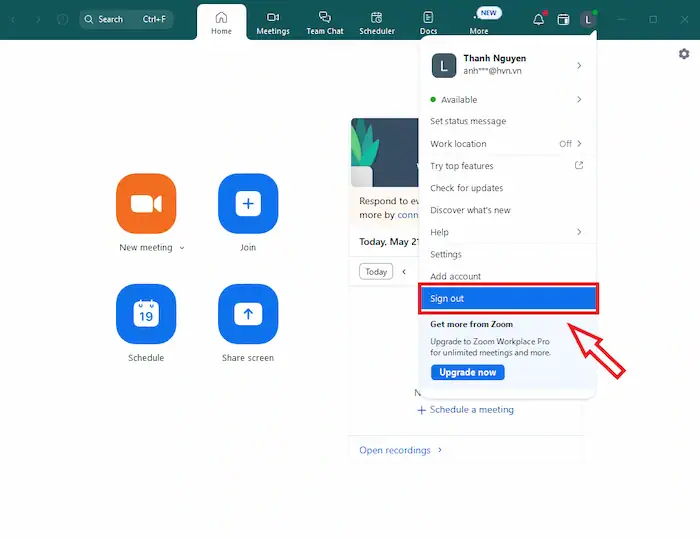Open the Schedule calendar icon
700x539 pixels.
point(146,314)
